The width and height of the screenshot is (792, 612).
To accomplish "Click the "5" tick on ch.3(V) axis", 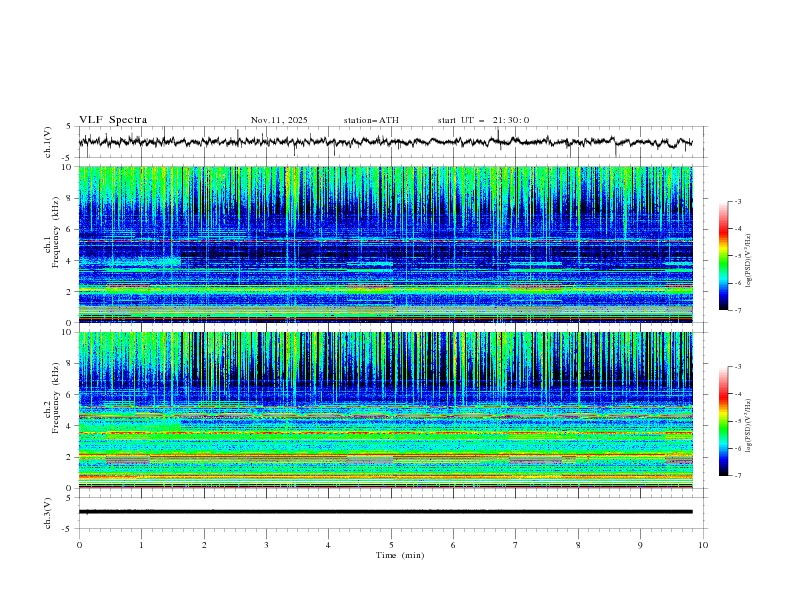I will [x=69, y=498].
